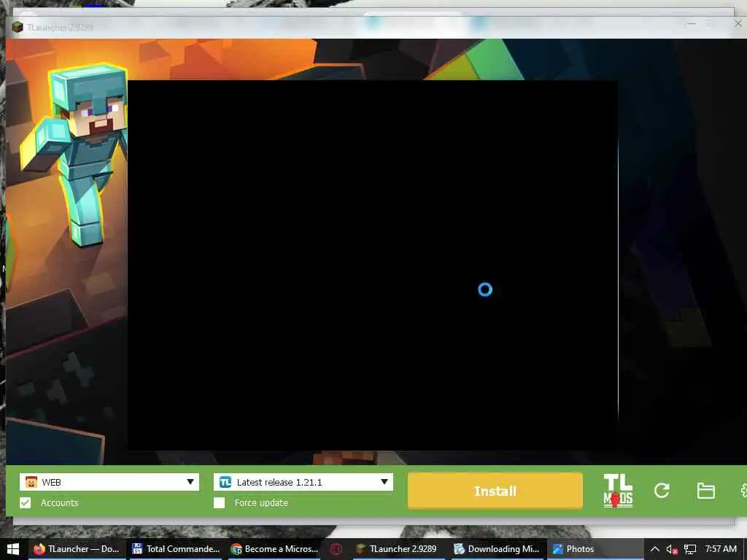Open the WEB account dropdown
The image size is (747, 560).
click(x=109, y=482)
